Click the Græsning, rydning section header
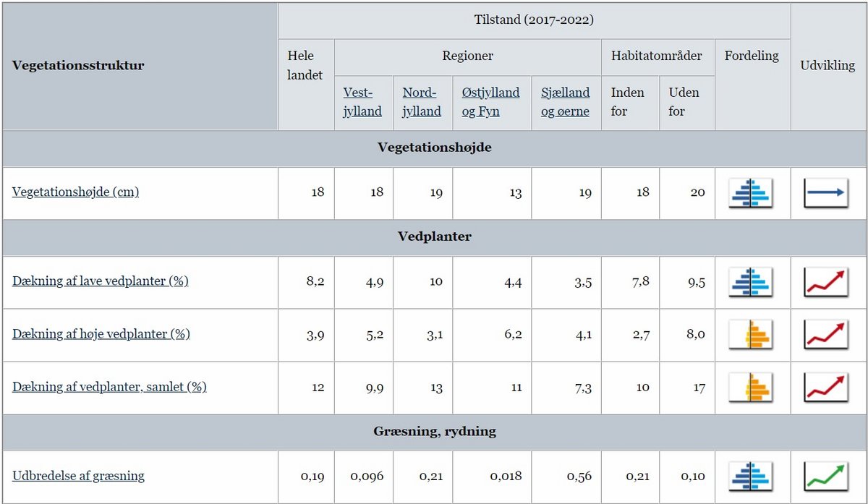Image resolution: width=868 pixels, height=504 pixels. (434, 432)
